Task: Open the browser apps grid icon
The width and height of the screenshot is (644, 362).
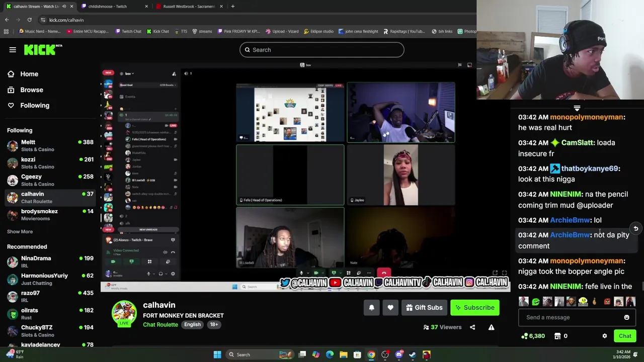Action: coord(6,31)
